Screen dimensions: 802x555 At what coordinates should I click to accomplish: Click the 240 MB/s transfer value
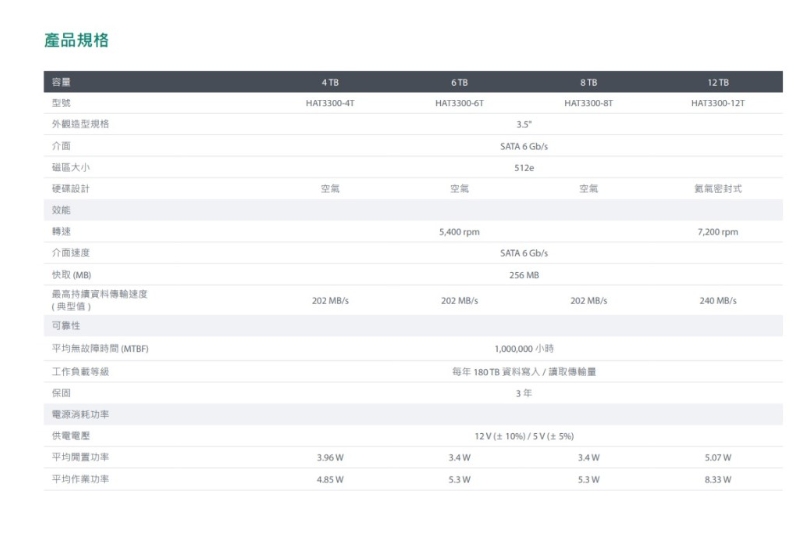(x=718, y=301)
